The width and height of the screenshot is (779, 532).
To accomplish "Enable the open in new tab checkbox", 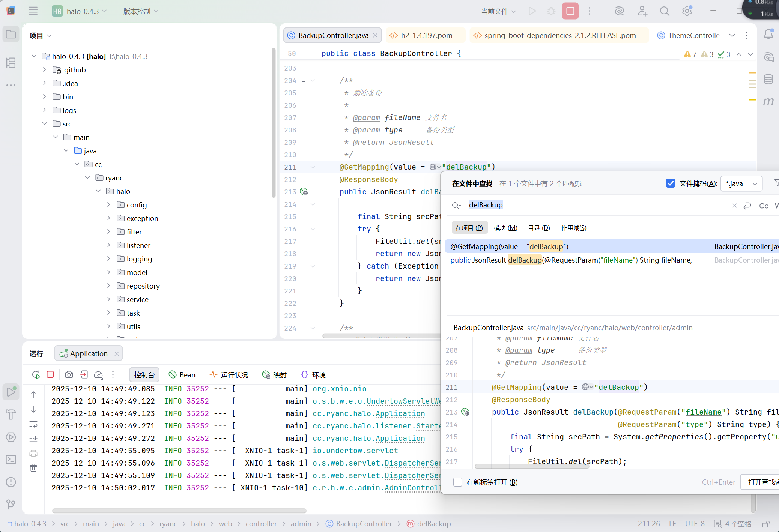I will pyautogui.click(x=457, y=482).
